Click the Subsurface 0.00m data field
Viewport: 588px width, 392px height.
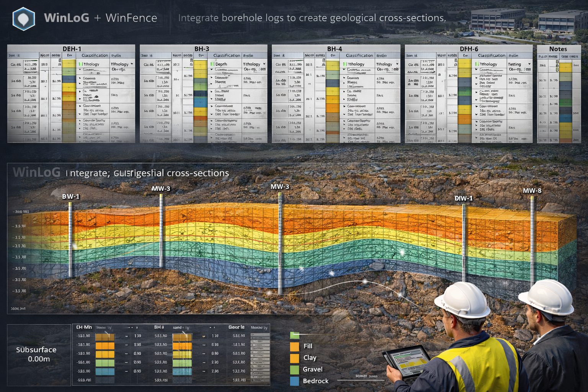[x=37, y=354]
